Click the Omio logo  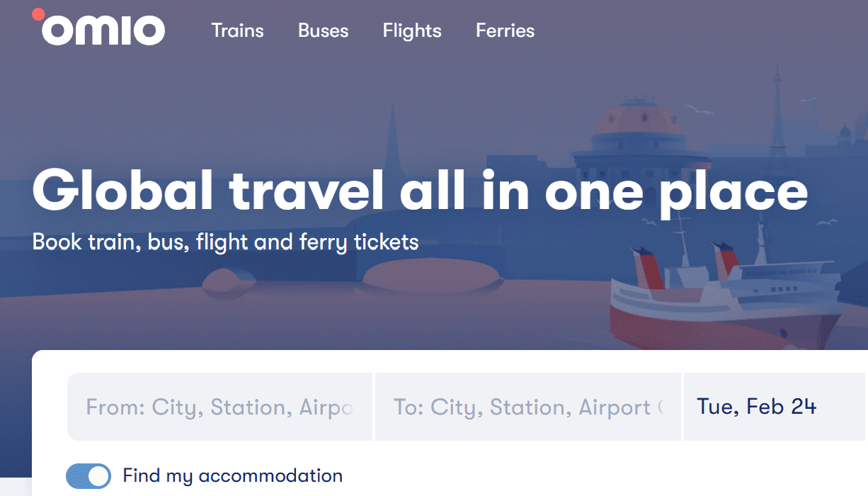coord(103,30)
